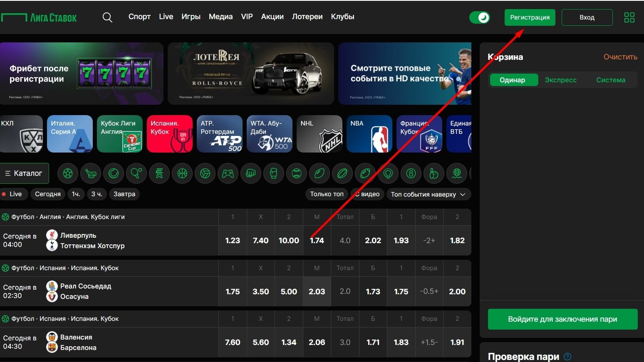Viewport: 644px width, 362px height.
Task: Open the HD quality streaming banner
Action: point(405,74)
